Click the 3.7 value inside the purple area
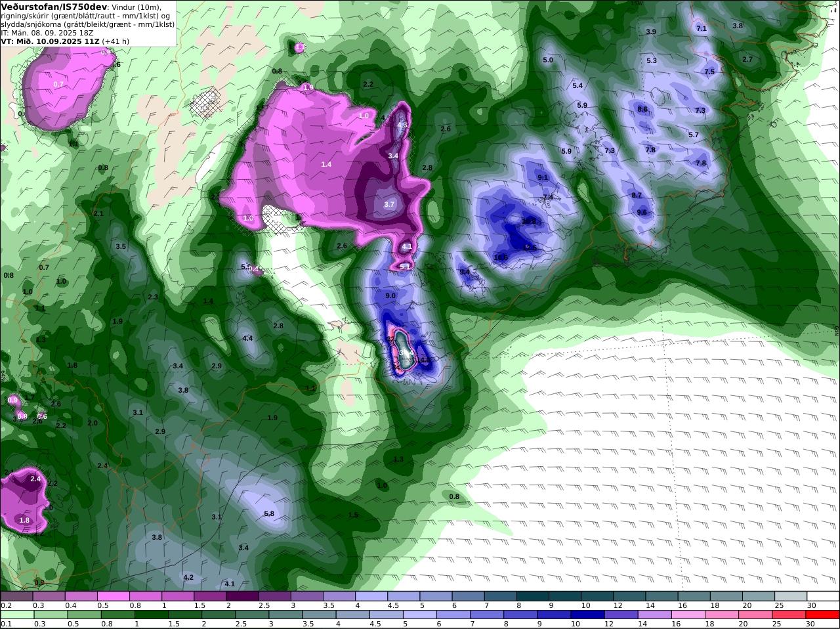The image size is (840, 629). pos(389,205)
